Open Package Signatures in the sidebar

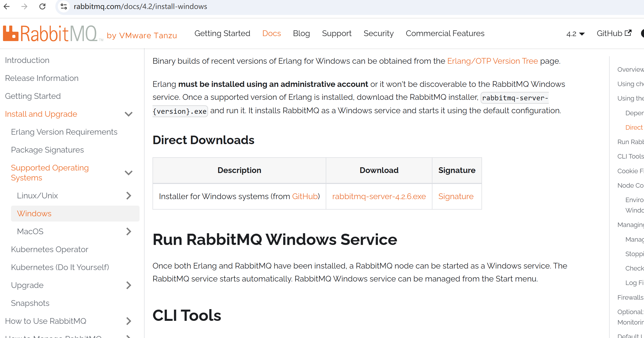coord(48,150)
